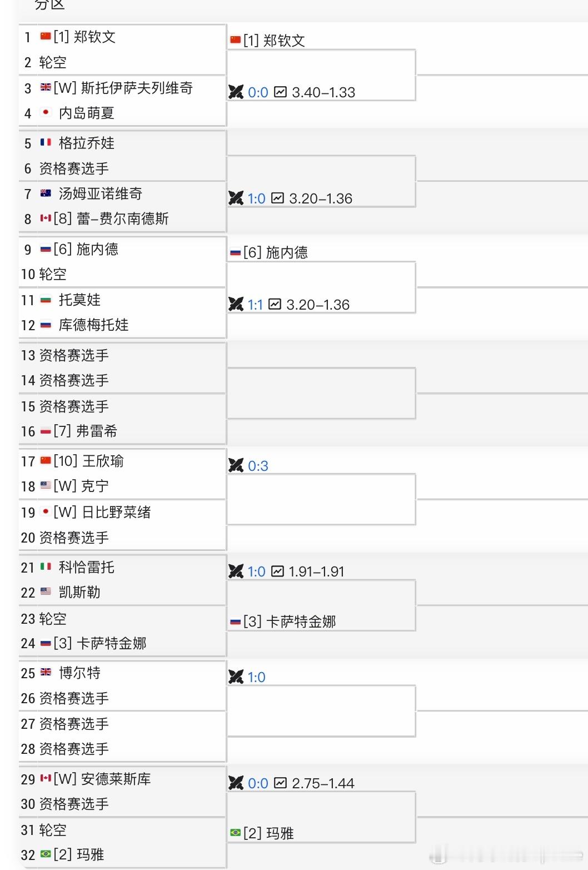Select player [3] 卡萨特金娜 in row 24
The width and height of the screenshot is (588, 870).
click(x=100, y=644)
